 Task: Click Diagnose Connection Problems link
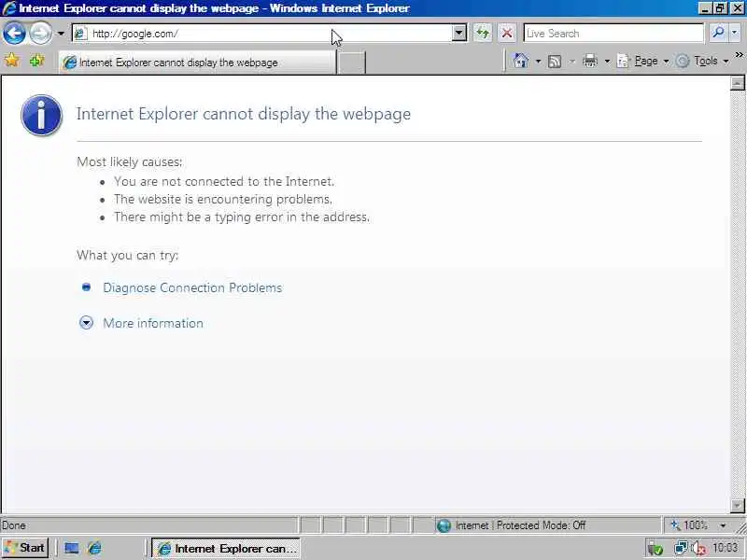[x=192, y=287]
